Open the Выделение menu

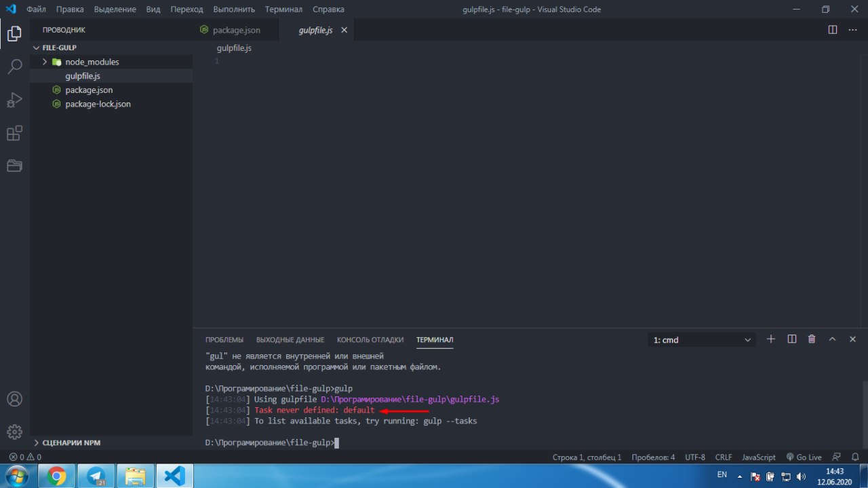point(114,10)
